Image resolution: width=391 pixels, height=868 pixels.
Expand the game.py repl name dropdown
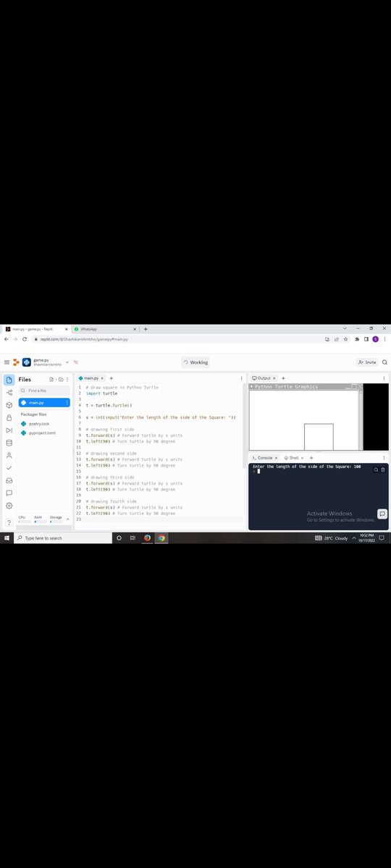67,362
